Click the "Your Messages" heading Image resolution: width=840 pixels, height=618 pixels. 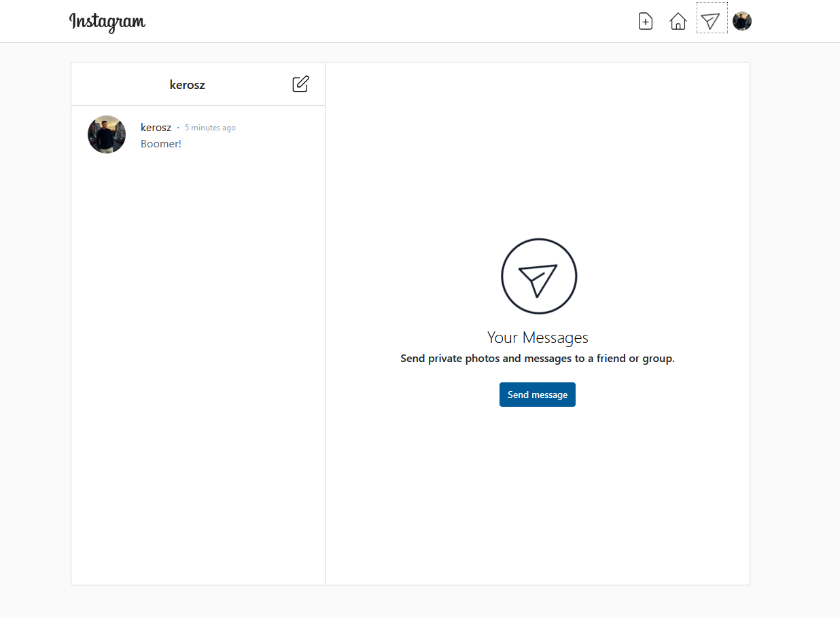point(538,338)
